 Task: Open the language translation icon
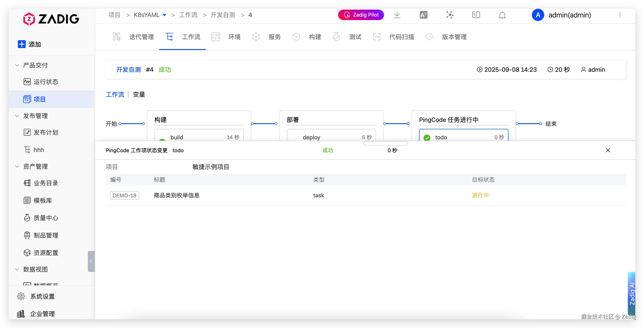[x=424, y=15]
